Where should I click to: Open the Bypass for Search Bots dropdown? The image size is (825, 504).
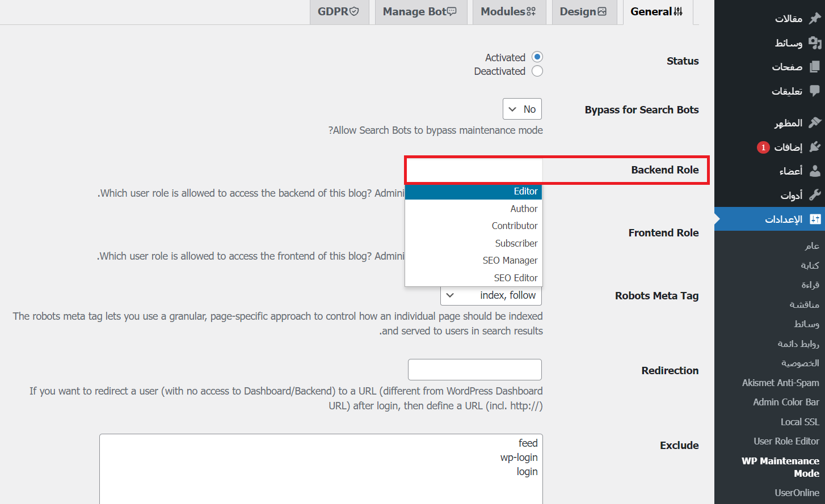click(522, 109)
